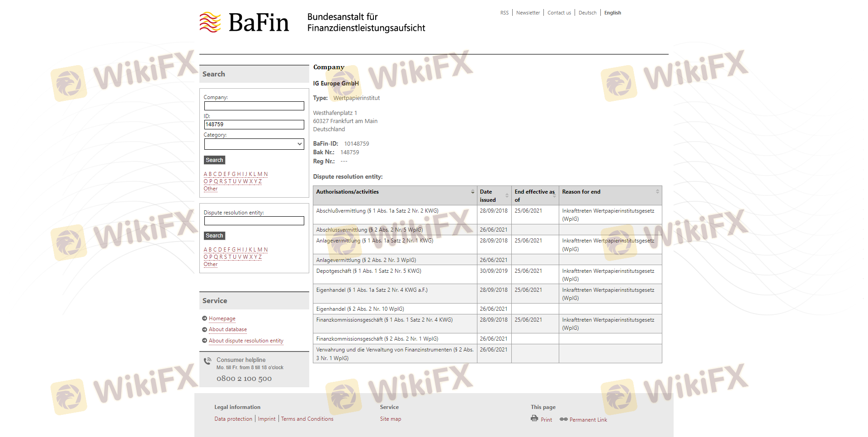
Task: Click the arrow icon beside About dispute resolution entity
Action: pyautogui.click(x=205, y=341)
